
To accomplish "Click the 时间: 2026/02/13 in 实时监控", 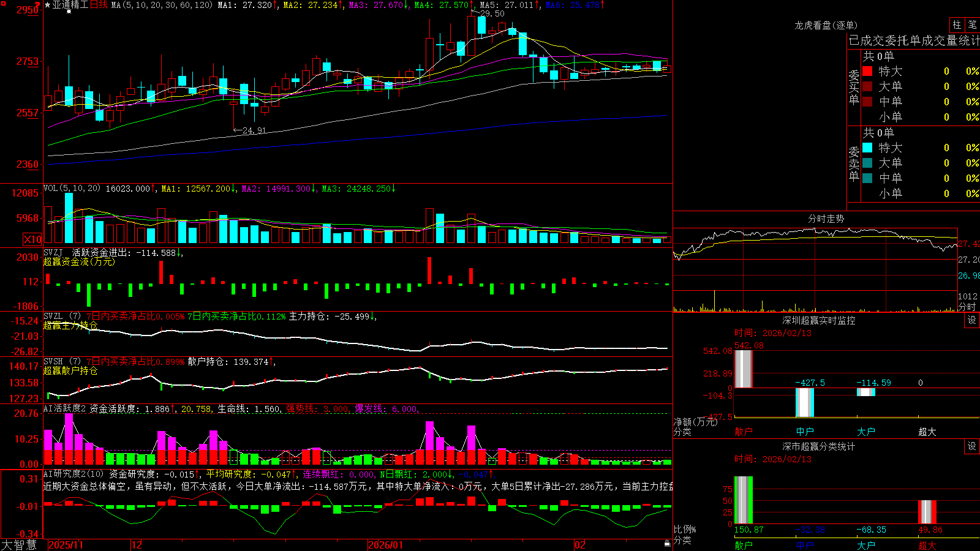I will pyautogui.click(x=772, y=333).
